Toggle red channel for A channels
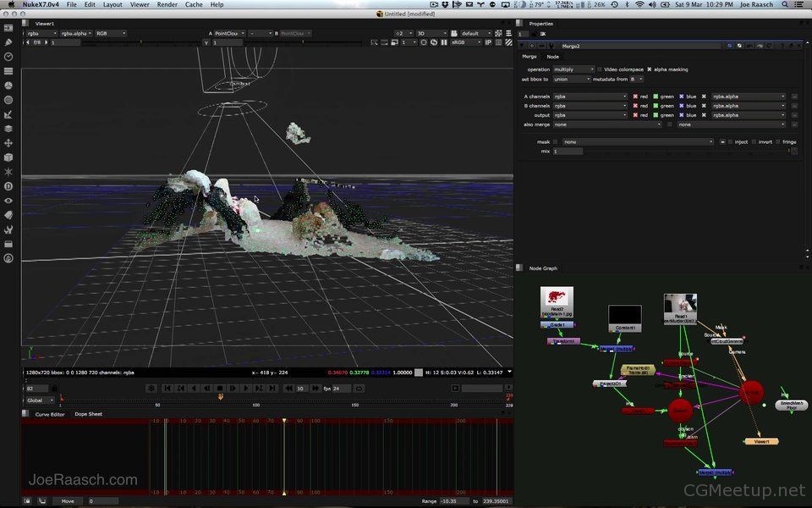The height and width of the screenshot is (508, 812). (x=636, y=97)
